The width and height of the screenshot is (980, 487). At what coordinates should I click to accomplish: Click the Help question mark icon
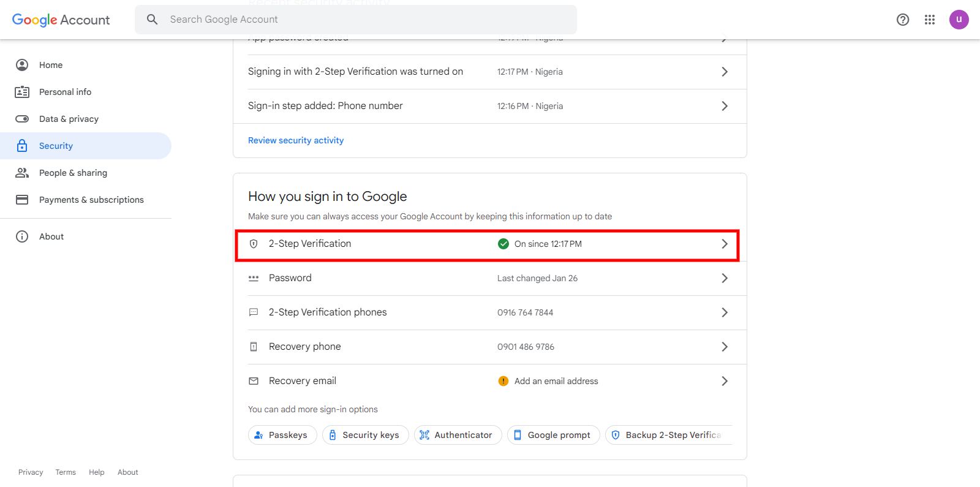pyautogui.click(x=902, y=20)
